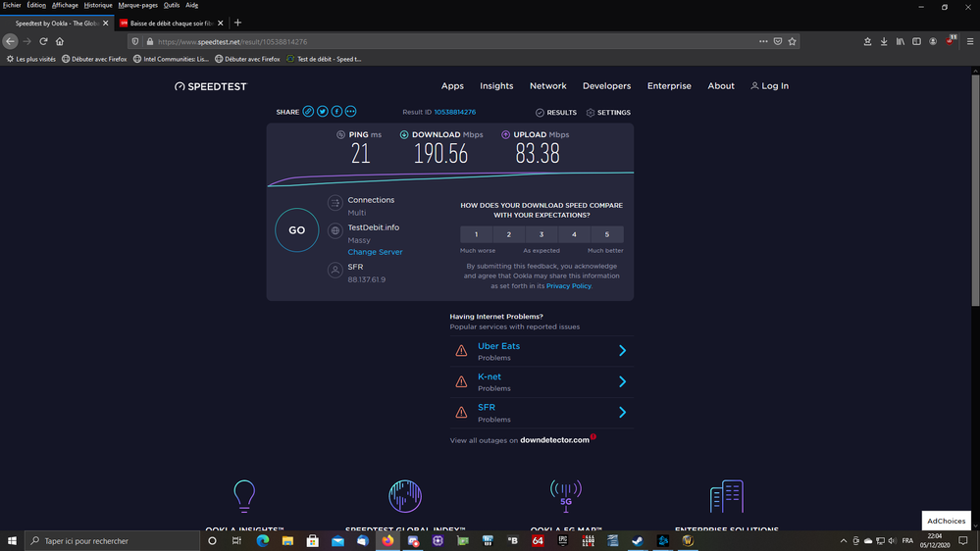Viewport: 980px width, 551px height.
Task: Open the Settings gear
Action: [x=591, y=113]
